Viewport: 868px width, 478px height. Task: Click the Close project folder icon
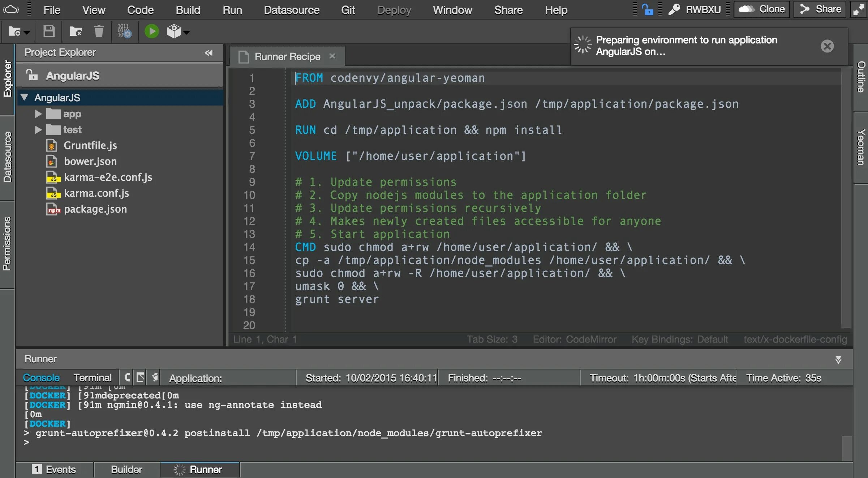76,31
